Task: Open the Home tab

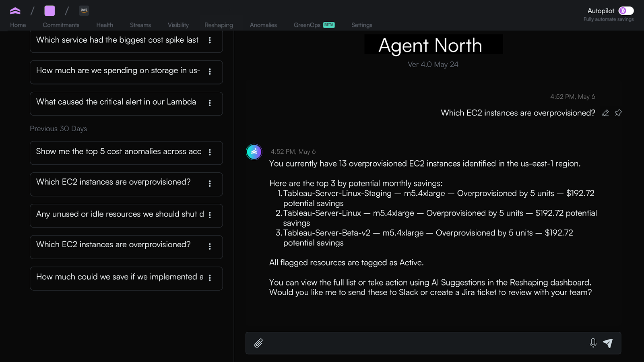Action: click(18, 25)
